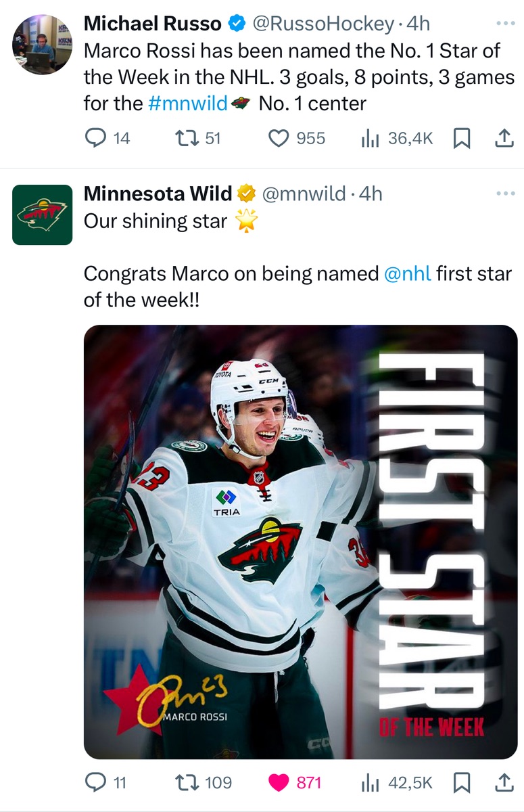Bookmark the Minnesota Wild tweet

[x=461, y=783]
